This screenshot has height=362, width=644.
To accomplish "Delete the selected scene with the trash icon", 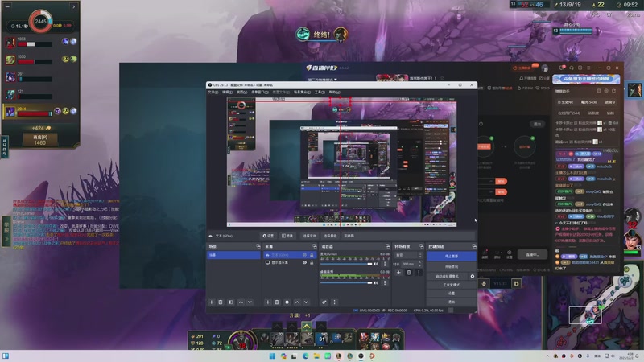I will pyautogui.click(x=221, y=302).
